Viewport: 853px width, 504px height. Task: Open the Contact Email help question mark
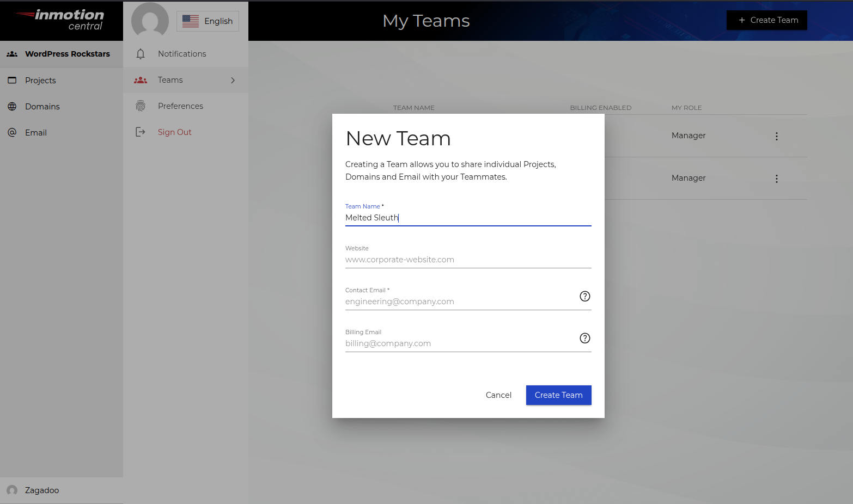click(x=584, y=296)
